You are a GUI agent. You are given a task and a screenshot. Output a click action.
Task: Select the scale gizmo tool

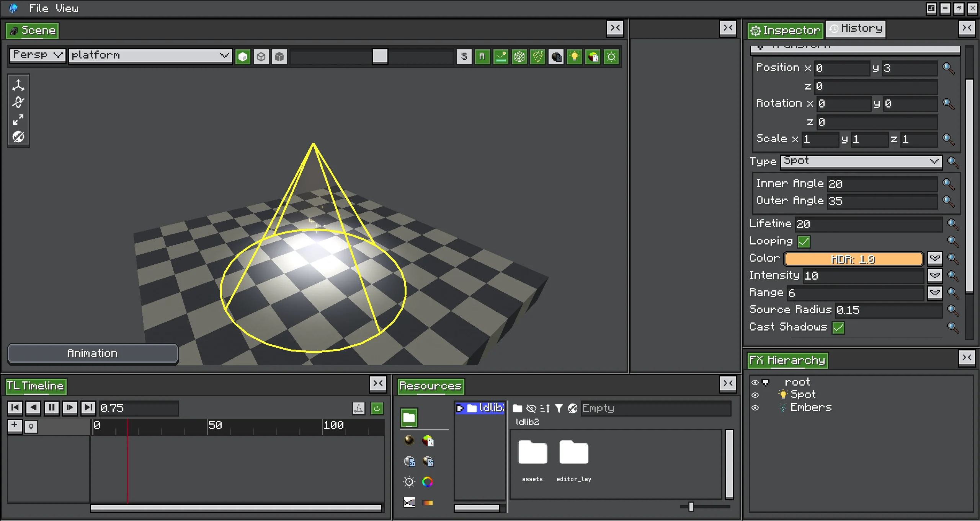18,120
